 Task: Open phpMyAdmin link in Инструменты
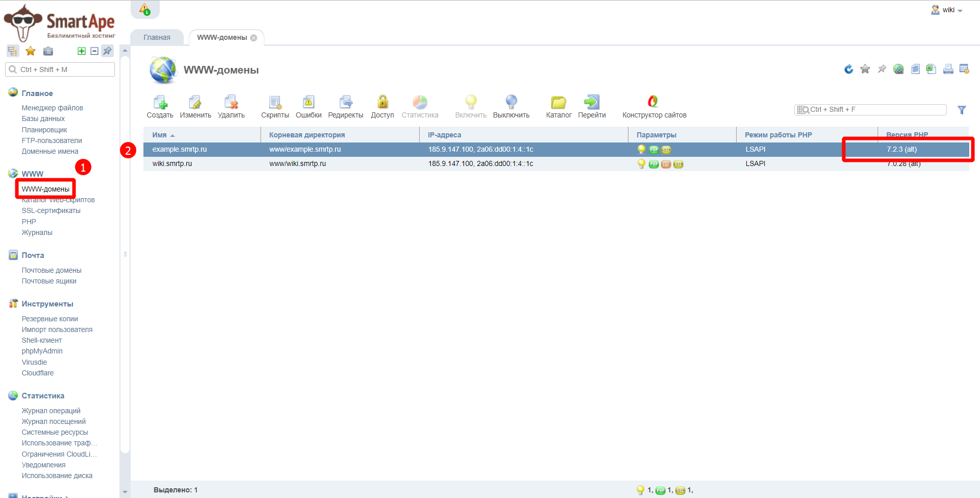tap(42, 351)
